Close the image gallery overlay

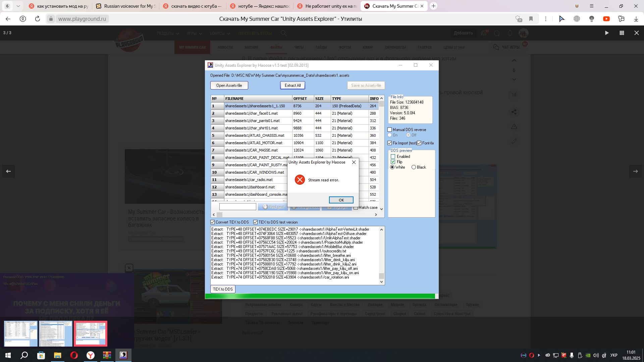coord(636,33)
